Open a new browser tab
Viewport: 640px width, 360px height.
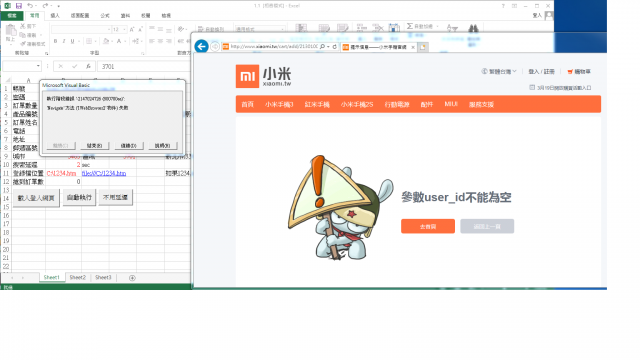coord(423,47)
